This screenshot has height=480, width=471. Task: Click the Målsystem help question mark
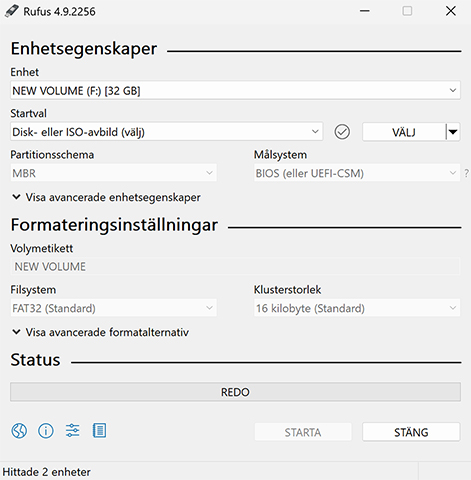click(466, 173)
